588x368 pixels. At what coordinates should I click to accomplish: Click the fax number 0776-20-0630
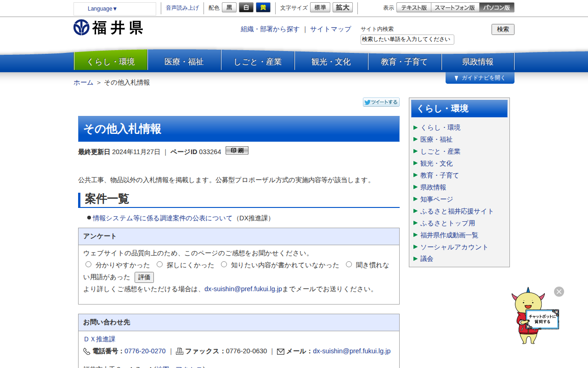coord(246,351)
